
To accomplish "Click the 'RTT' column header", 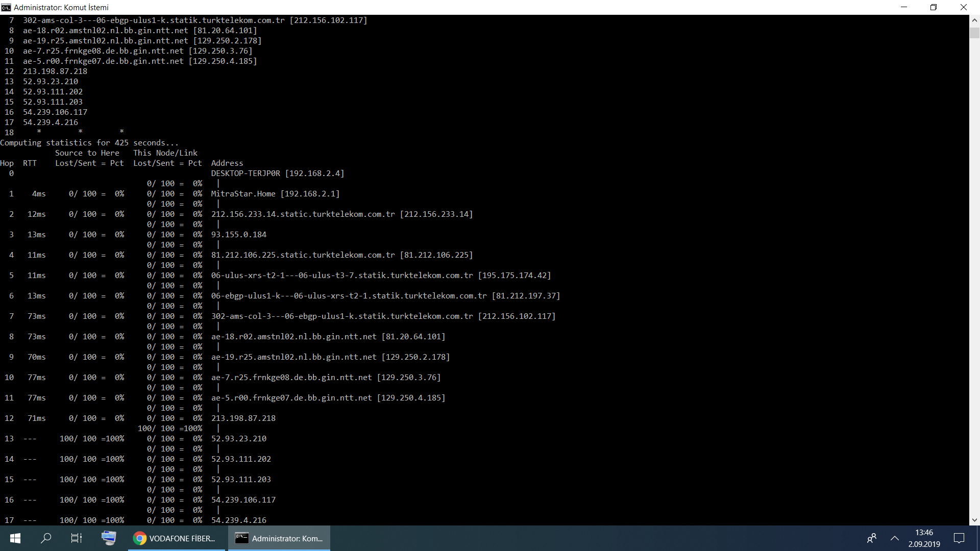I will (30, 163).
